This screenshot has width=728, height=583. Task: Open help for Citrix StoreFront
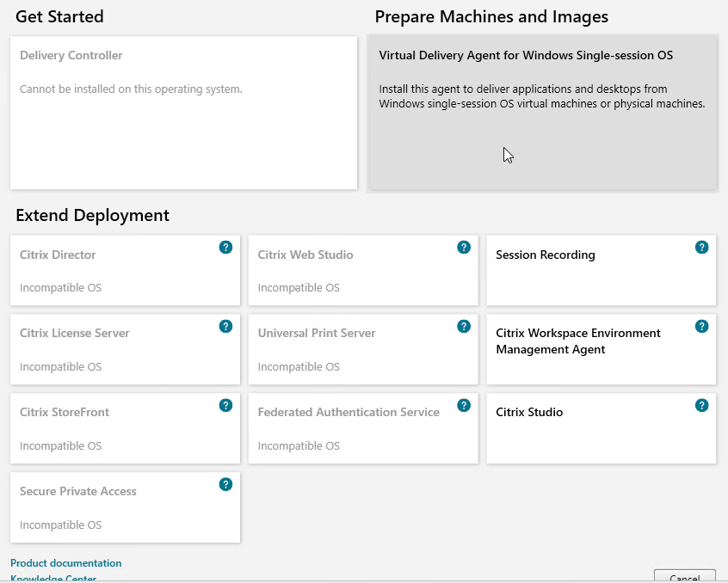(225, 406)
